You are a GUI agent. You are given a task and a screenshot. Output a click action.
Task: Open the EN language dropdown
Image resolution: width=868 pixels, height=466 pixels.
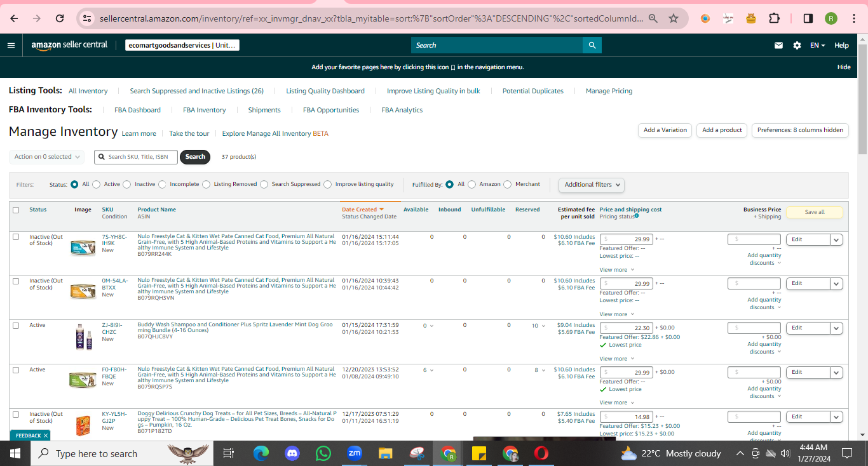[817, 45]
